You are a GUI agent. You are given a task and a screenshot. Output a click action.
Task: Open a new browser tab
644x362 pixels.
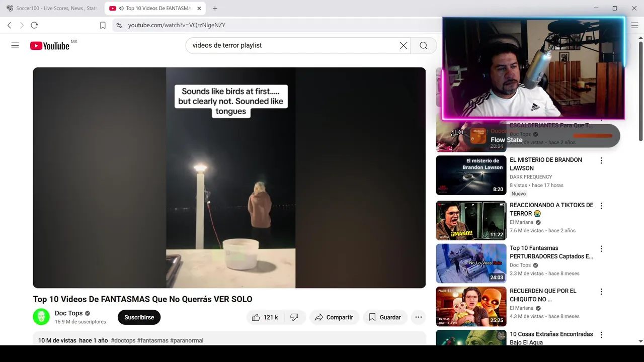point(215,8)
